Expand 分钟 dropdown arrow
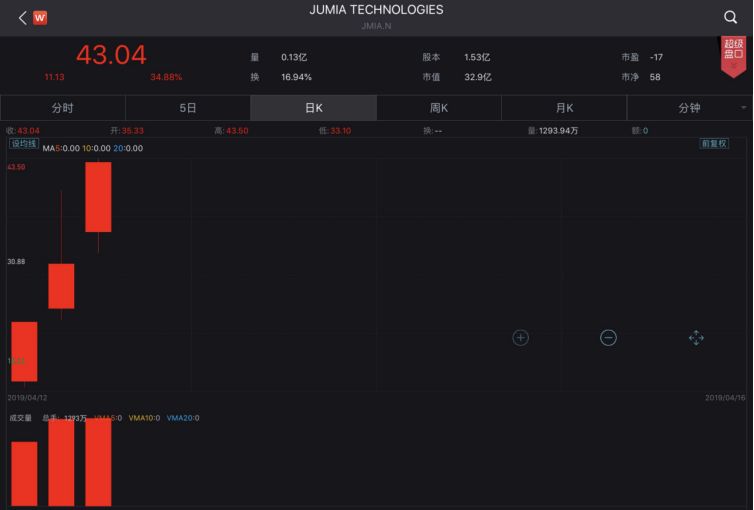754x510 pixels. pos(743,108)
